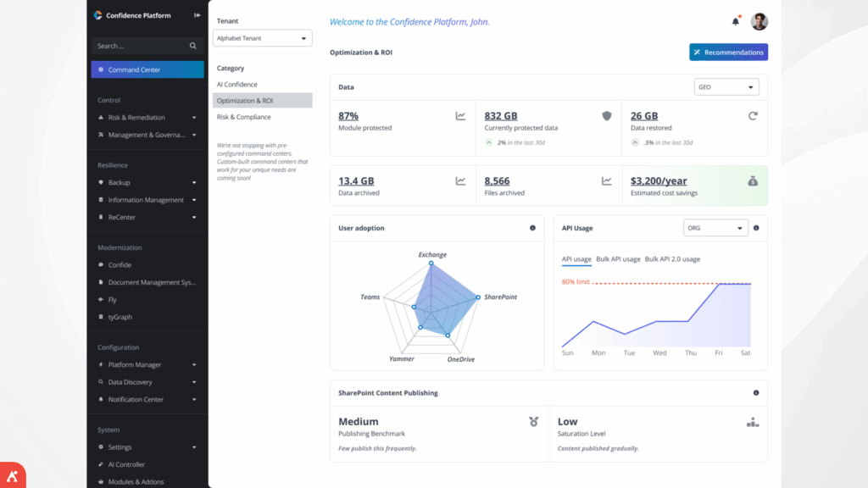Screen dimensions: 868x488
Task: Open the 26 GB Data restored link
Action: [644, 115]
